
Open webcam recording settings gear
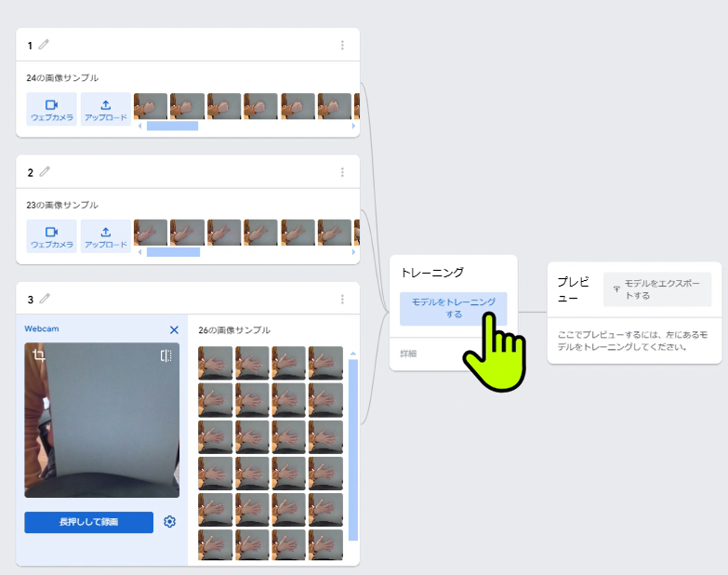pyautogui.click(x=170, y=522)
